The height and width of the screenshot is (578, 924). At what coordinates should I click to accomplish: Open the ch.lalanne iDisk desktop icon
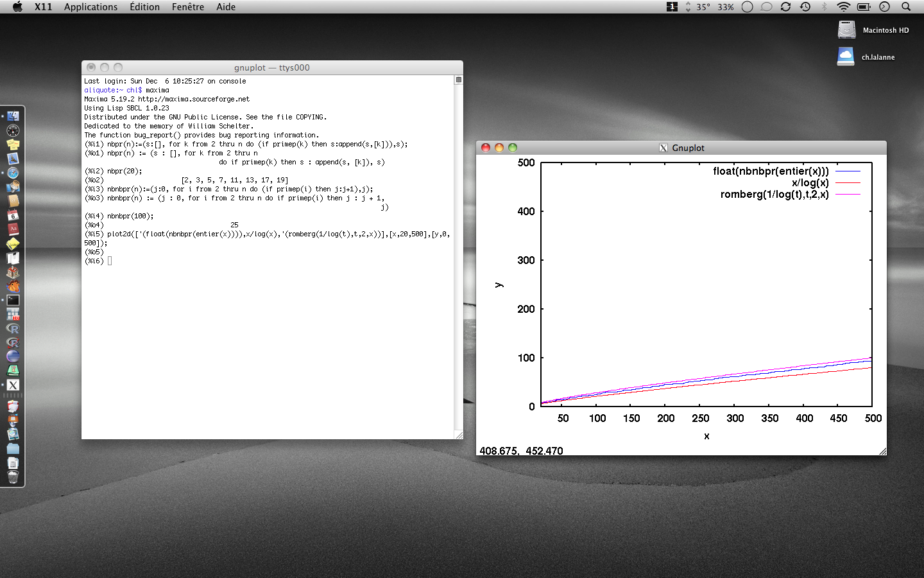(x=846, y=57)
